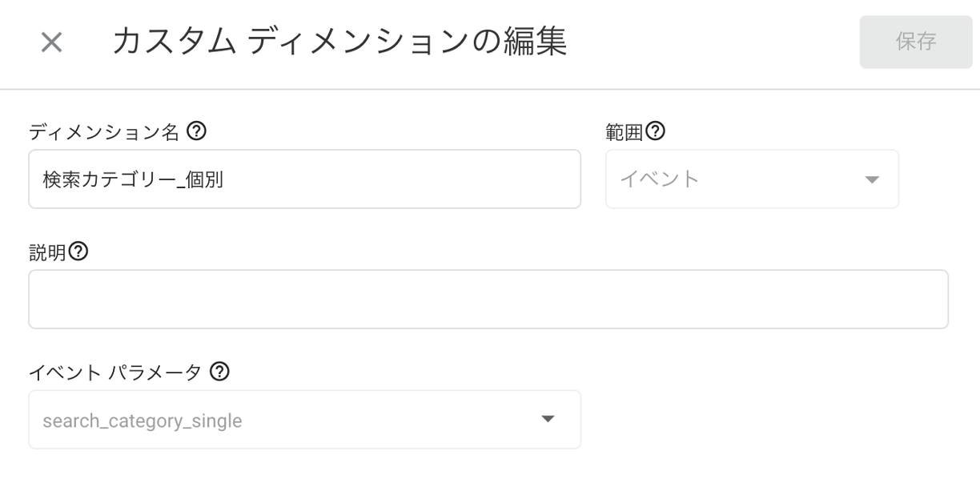Click the イベント パラメータ label text
Viewport: 980px width, 479px height.
click(x=115, y=372)
